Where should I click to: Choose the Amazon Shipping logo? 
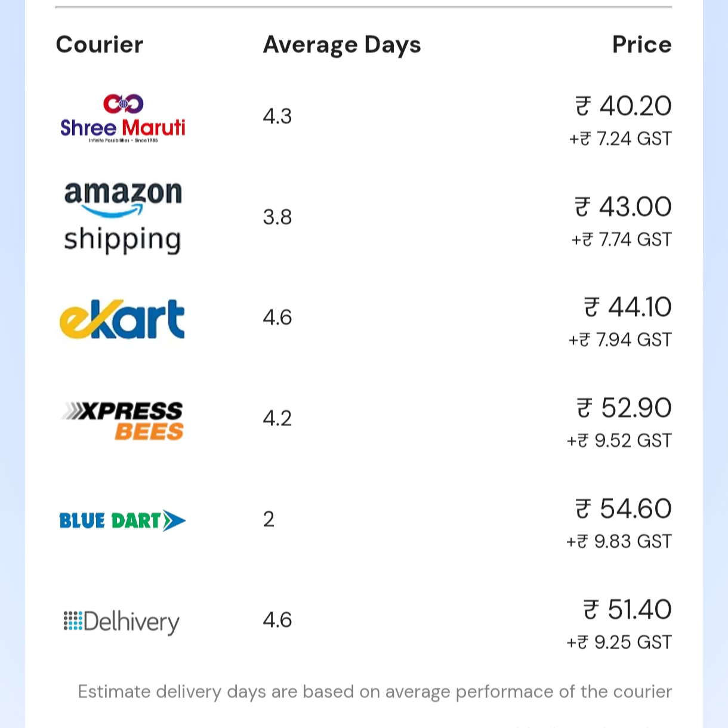(x=122, y=217)
